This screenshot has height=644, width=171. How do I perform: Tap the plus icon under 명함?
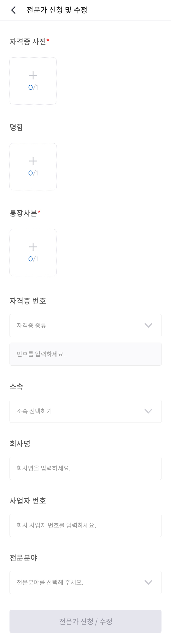[x=33, y=161]
